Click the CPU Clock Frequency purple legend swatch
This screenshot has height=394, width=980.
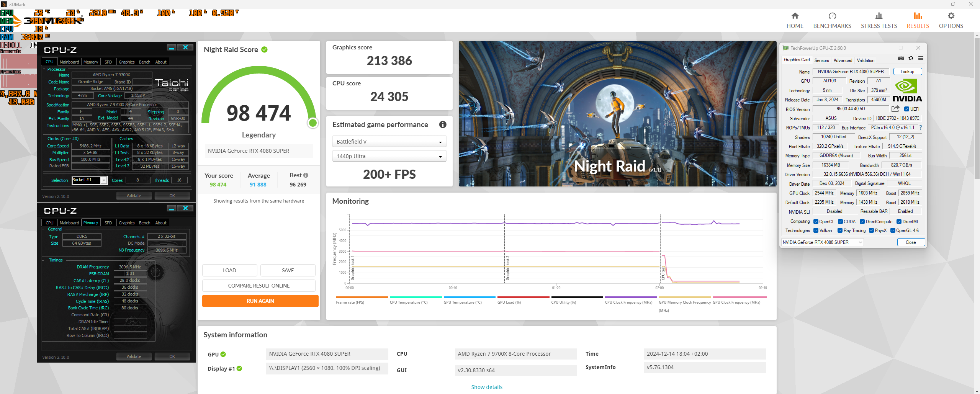tap(631, 297)
